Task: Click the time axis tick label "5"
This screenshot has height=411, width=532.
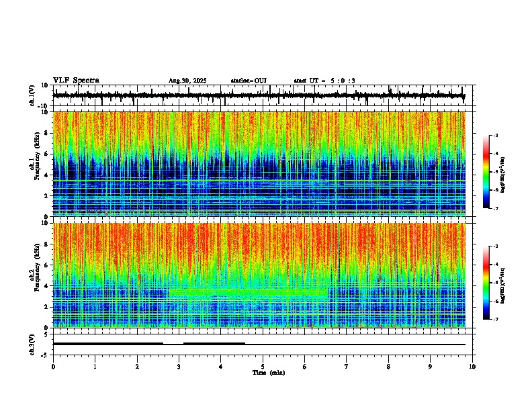Action: coord(263,367)
